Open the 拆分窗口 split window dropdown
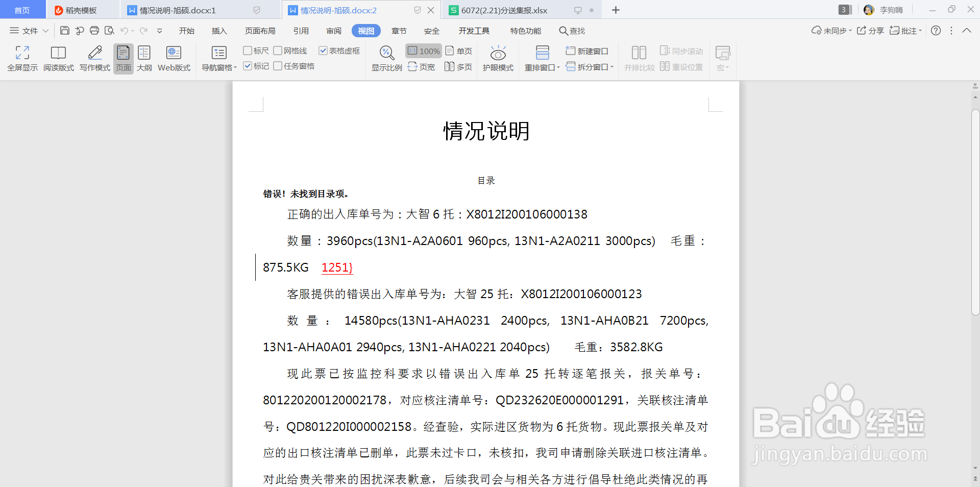This screenshot has width=980, height=487. click(590, 66)
